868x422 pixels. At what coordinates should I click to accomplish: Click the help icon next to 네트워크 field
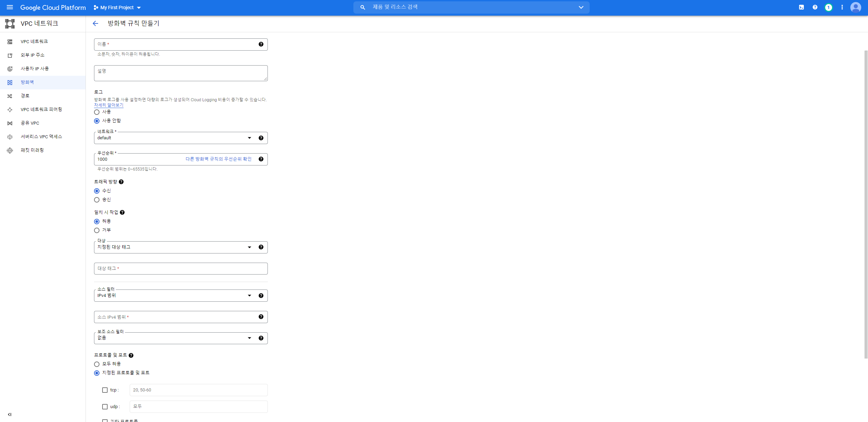(x=261, y=138)
